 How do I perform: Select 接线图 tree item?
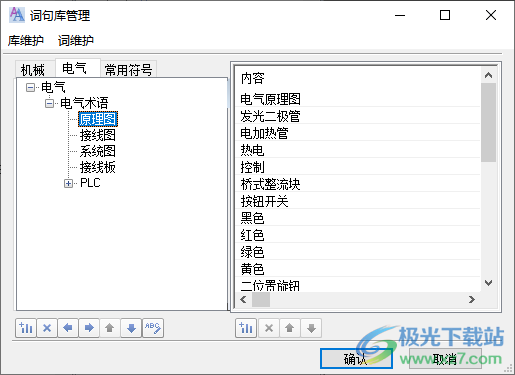pos(98,135)
